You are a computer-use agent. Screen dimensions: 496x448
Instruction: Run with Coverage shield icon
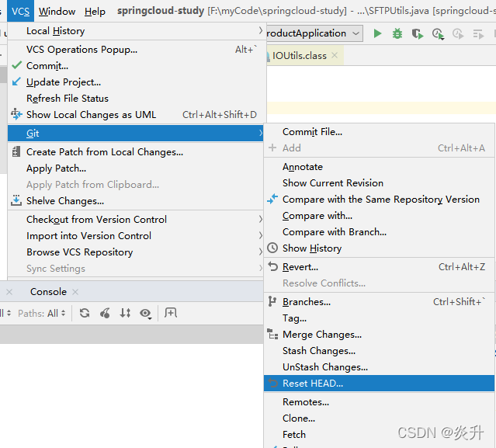coord(418,33)
